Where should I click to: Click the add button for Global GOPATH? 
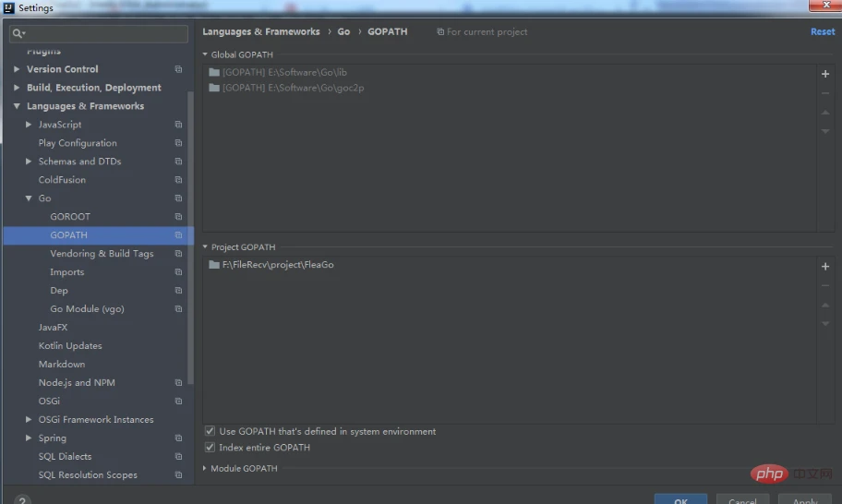pyautogui.click(x=825, y=74)
